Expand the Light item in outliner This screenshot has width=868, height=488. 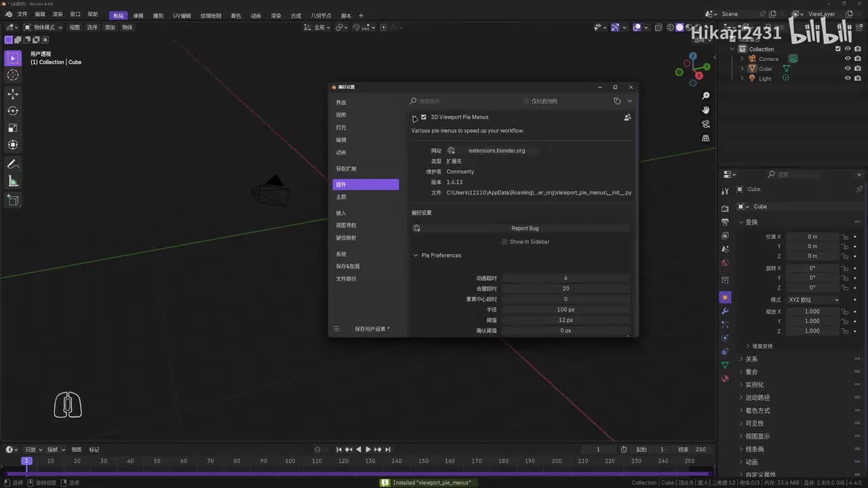tap(742, 79)
